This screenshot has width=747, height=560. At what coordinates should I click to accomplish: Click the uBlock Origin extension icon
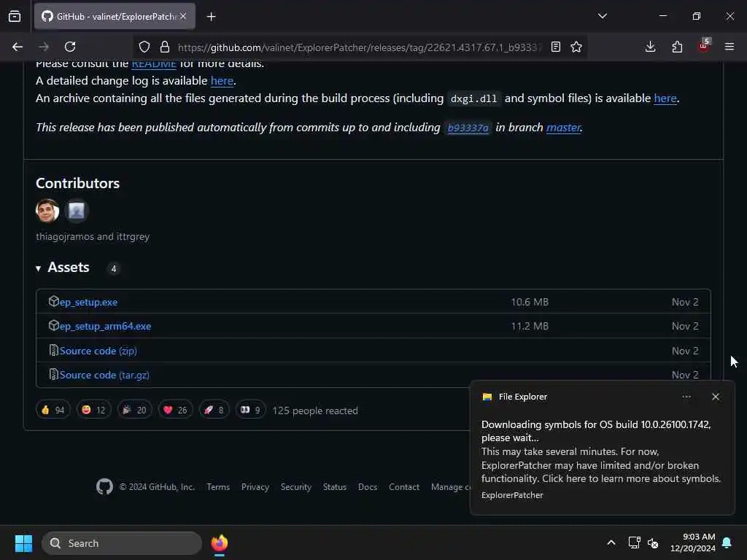click(x=704, y=46)
